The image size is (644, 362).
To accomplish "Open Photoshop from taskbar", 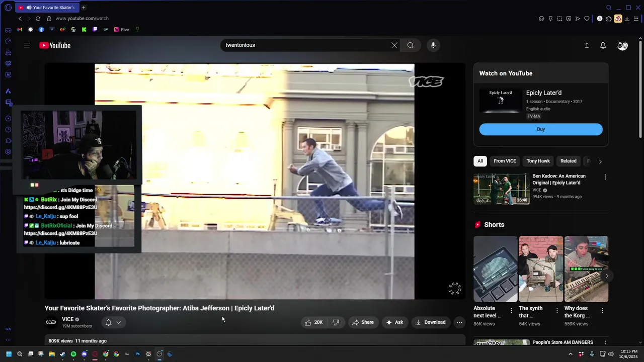I will (x=138, y=354).
